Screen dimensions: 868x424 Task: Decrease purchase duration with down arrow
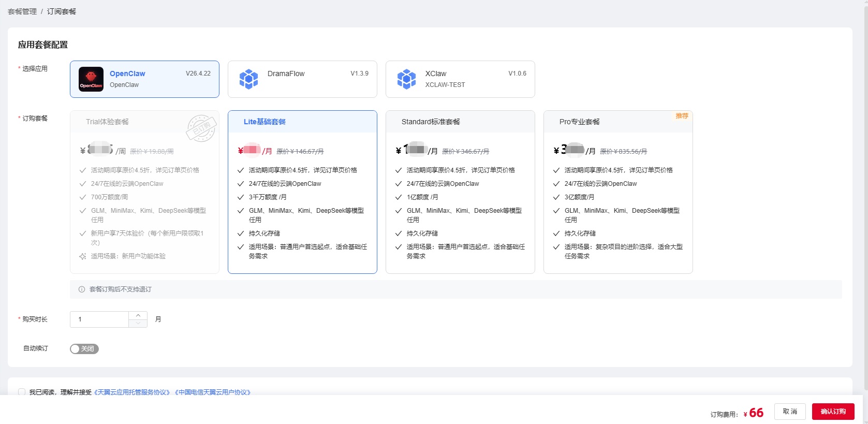point(138,324)
